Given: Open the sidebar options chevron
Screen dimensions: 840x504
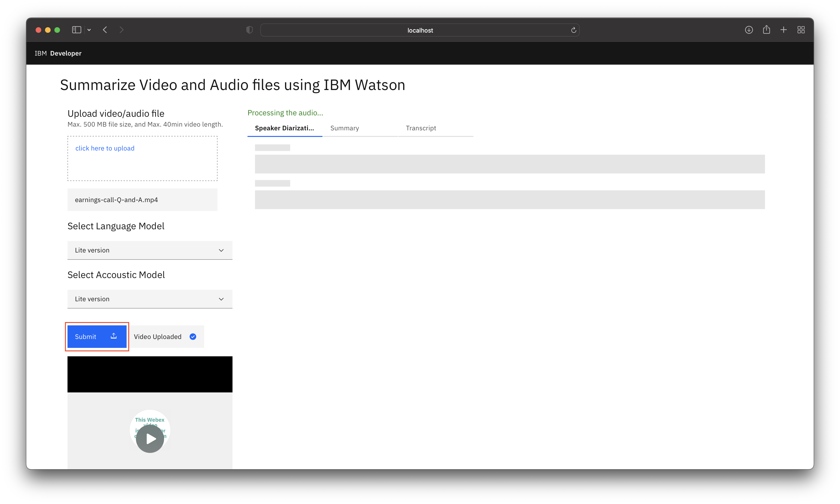Looking at the screenshot, I should tap(89, 30).
